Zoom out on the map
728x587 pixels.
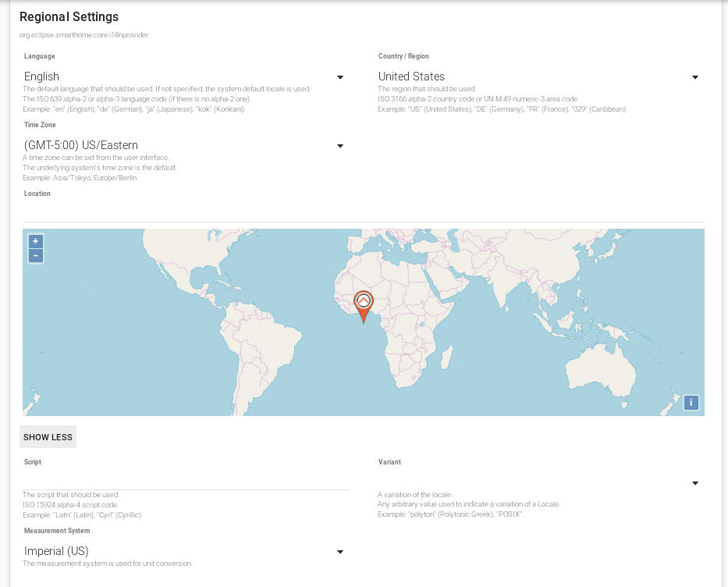(36, 256)
